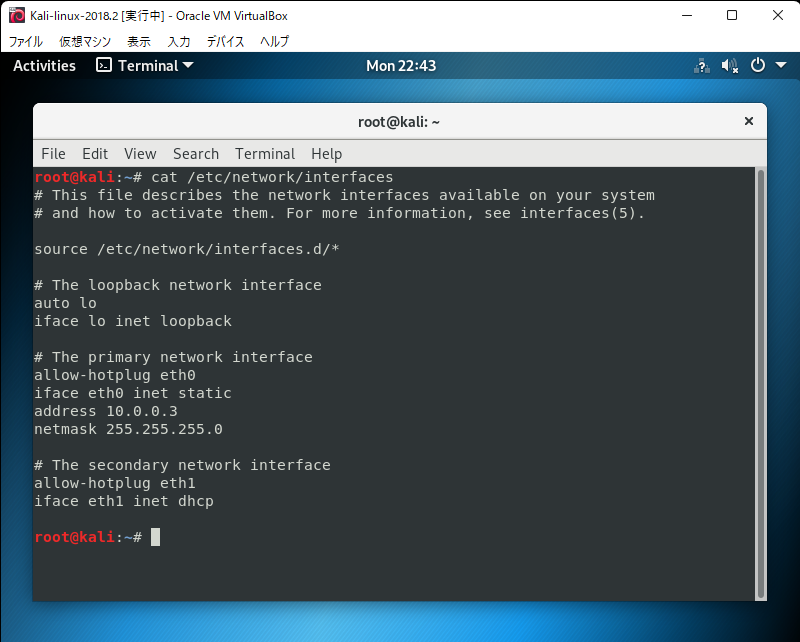This screenshot has height=642, width=800.
Task: Maximize the VirtualBox window
Action: tap(732, 15)
